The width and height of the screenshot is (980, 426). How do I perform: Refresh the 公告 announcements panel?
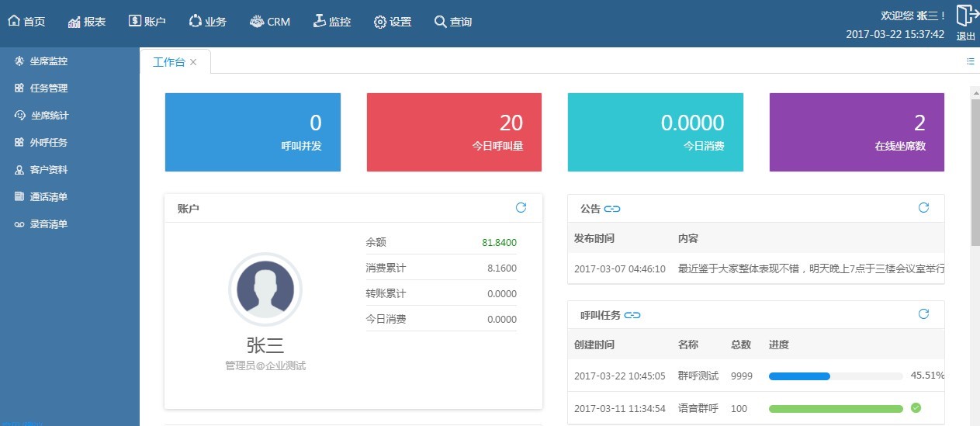(923, 208)
